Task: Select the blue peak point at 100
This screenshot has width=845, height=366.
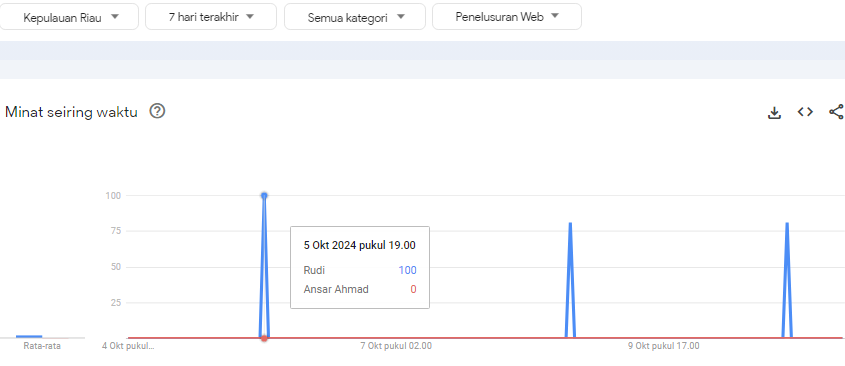Action: point(264,196)
